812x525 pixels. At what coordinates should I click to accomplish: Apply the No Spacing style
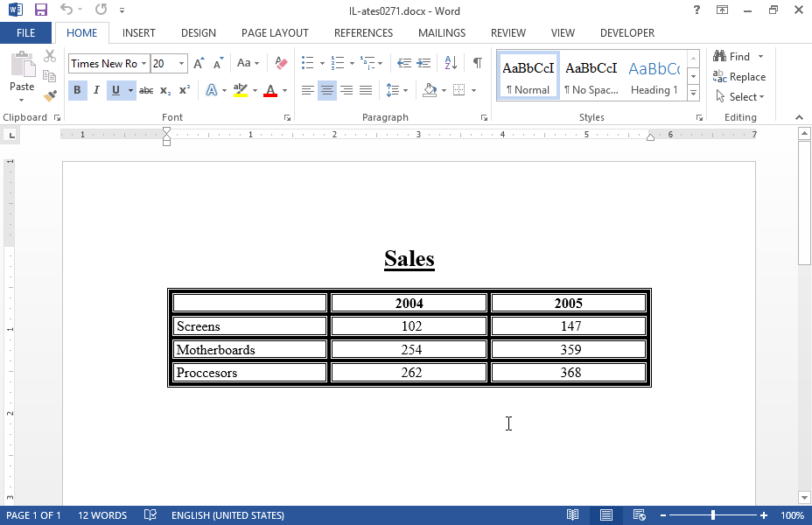click(x=591, y=76)
